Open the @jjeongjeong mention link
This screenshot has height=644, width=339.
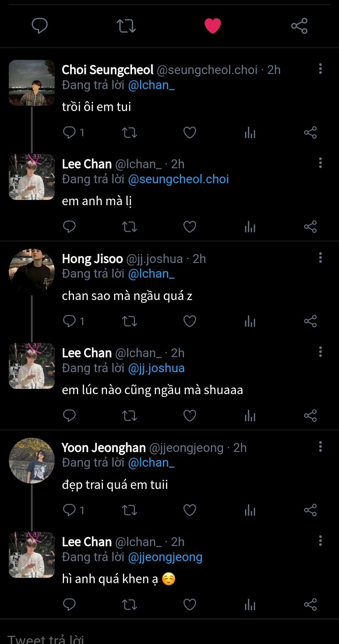coord(165,557)
